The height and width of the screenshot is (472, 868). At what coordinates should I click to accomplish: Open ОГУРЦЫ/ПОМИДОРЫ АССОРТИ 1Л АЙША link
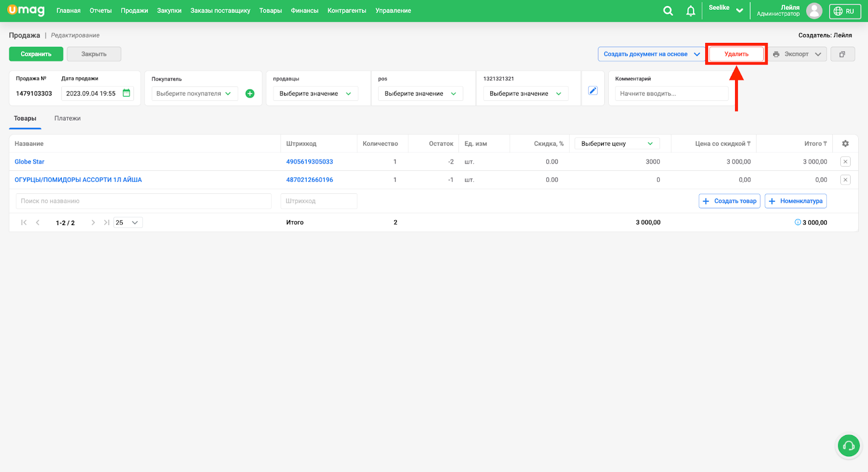click(78, 180)
